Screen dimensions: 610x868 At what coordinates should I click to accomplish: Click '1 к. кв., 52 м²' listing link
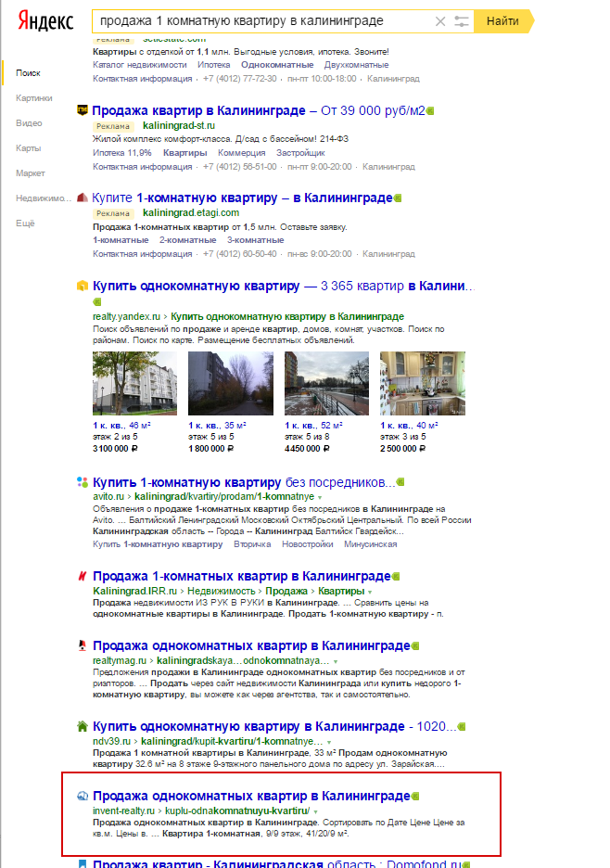[314, 425]
